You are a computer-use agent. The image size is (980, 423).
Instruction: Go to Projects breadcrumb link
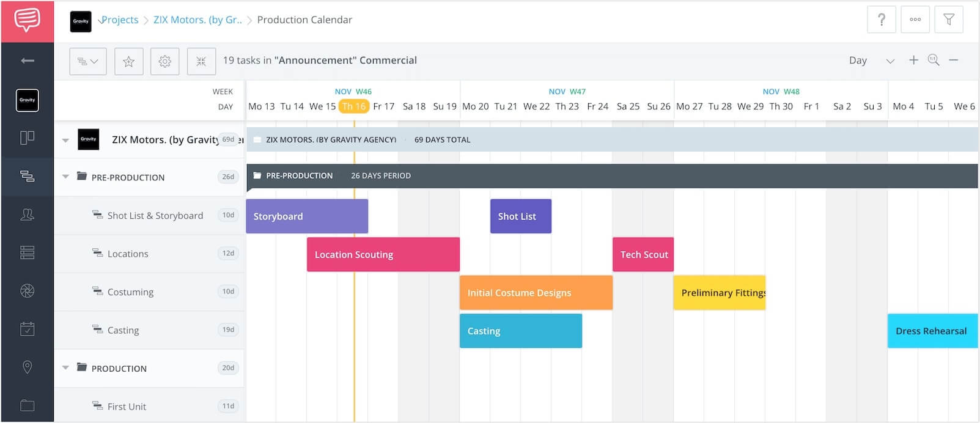click(x=119, y=20)
